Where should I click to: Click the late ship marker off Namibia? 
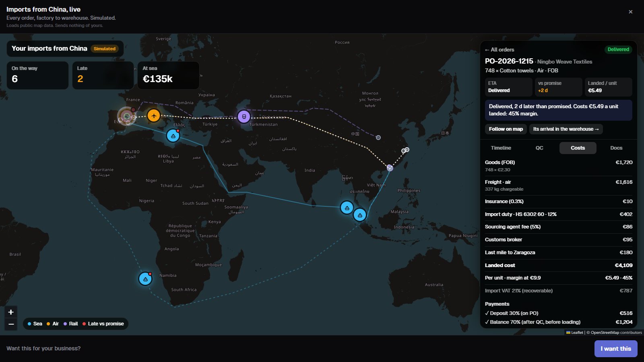pos(145,279)
